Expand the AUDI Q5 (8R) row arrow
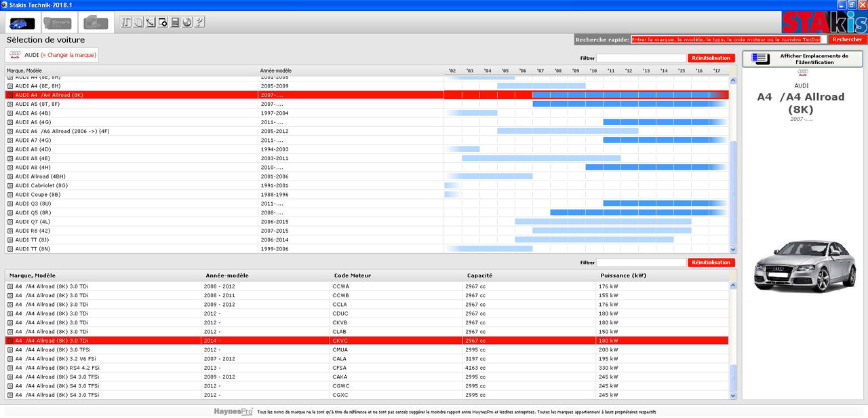The height and width of the screenshot is (418, 868). 10,212
